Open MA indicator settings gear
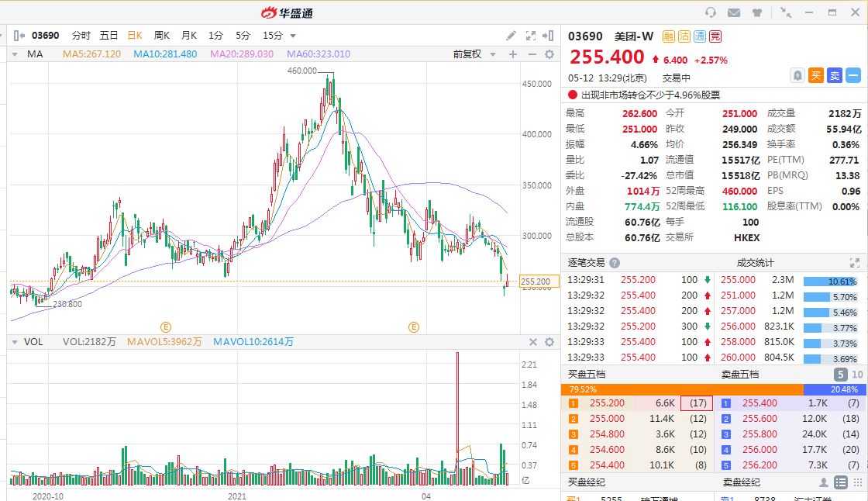The width and height of the screenshot is (868, 501). click(549, 54)
